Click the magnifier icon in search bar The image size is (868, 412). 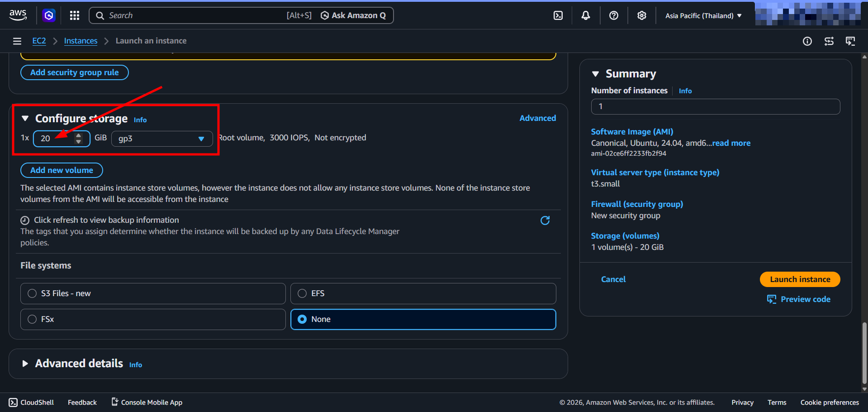[x=100, y=15]
